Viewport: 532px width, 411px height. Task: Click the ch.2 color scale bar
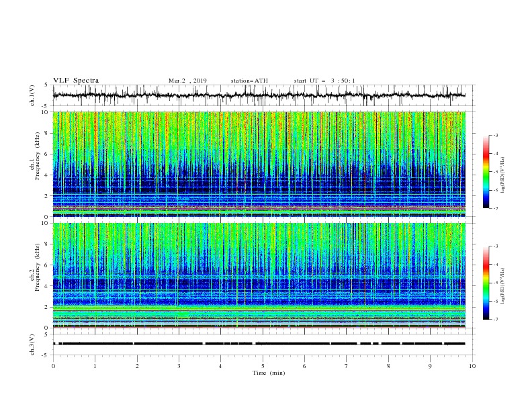[x=486, y=283]
